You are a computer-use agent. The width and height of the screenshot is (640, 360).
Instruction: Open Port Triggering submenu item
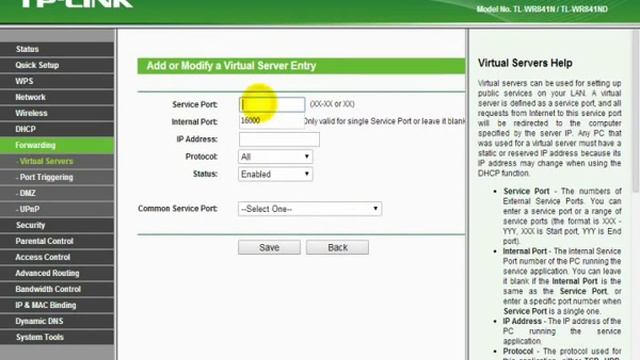point(57,177)
